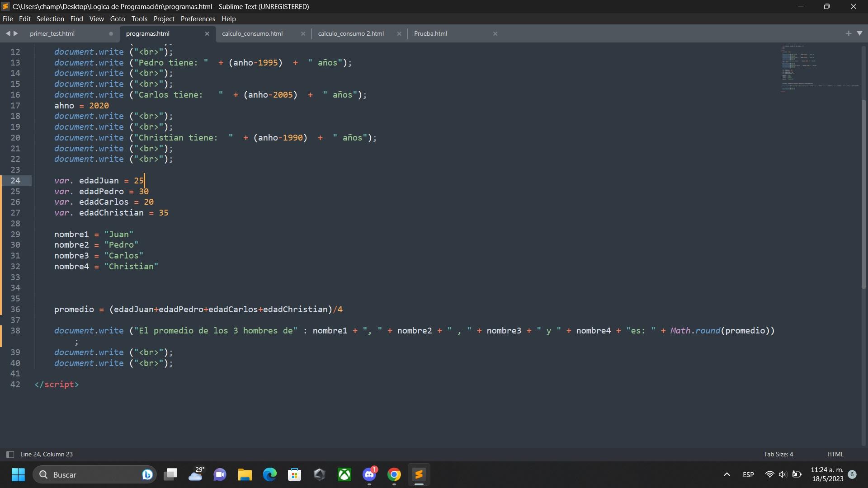Close the calculo_consumo 2.html tab
The width and height of the screenshot is (868, 488).
coord(399,33)
